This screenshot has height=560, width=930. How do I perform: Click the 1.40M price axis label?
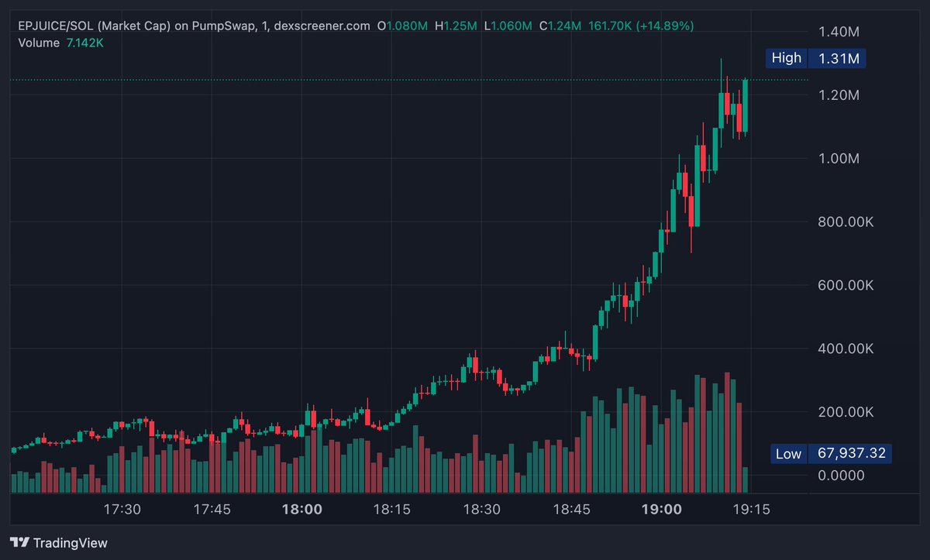point(839,32)
